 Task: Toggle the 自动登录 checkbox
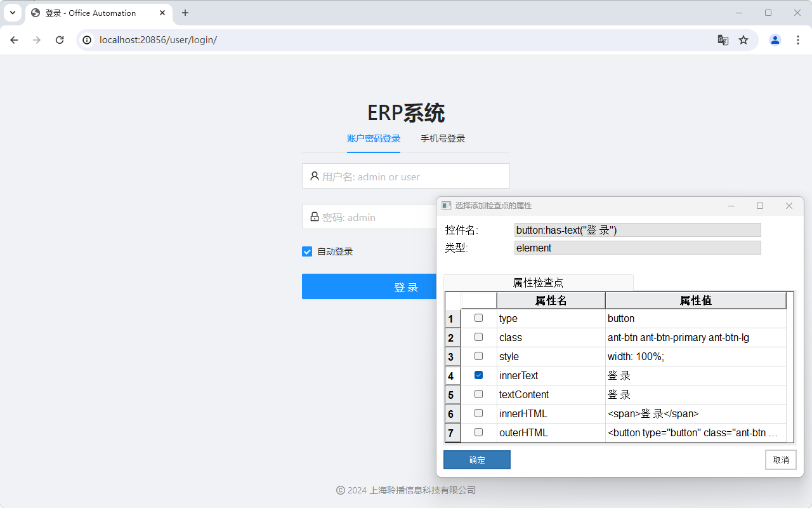pyautogui.click(x=307, y=251)
